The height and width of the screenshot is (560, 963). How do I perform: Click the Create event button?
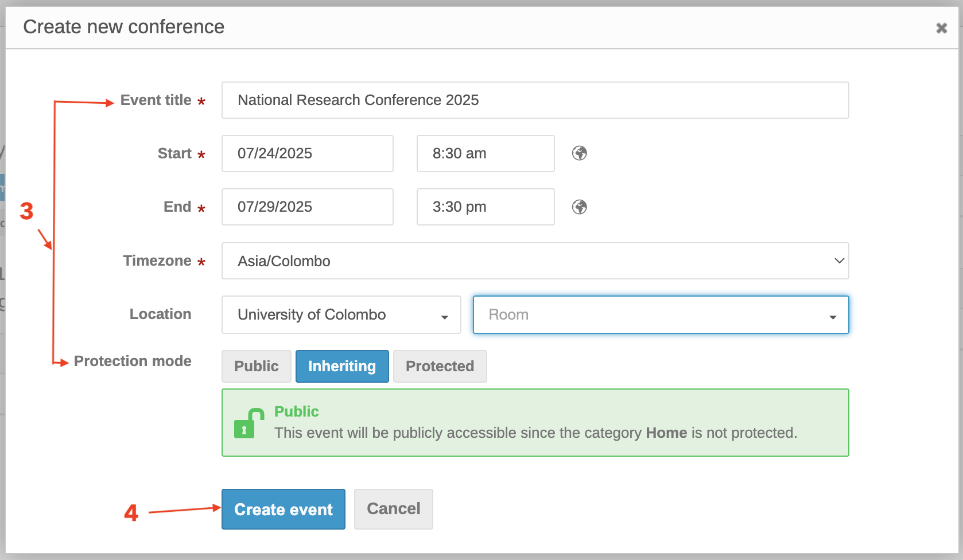coord(284,509)
